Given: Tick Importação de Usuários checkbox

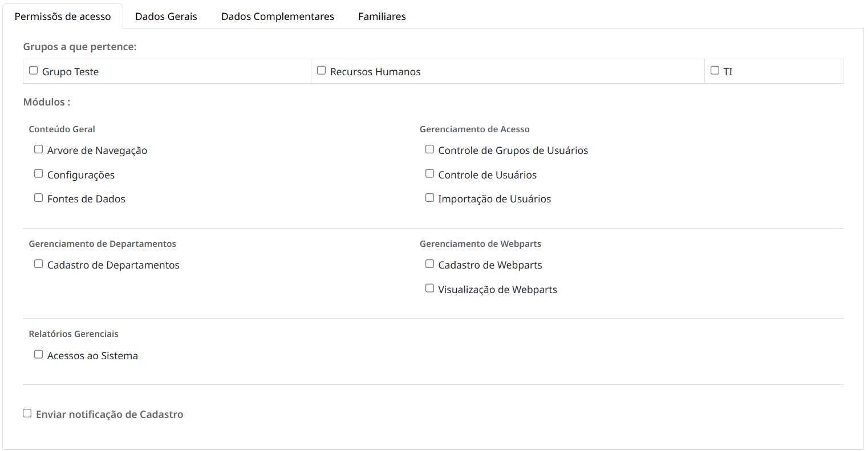Looking at the screenshot, I should [x=430, y=198].
